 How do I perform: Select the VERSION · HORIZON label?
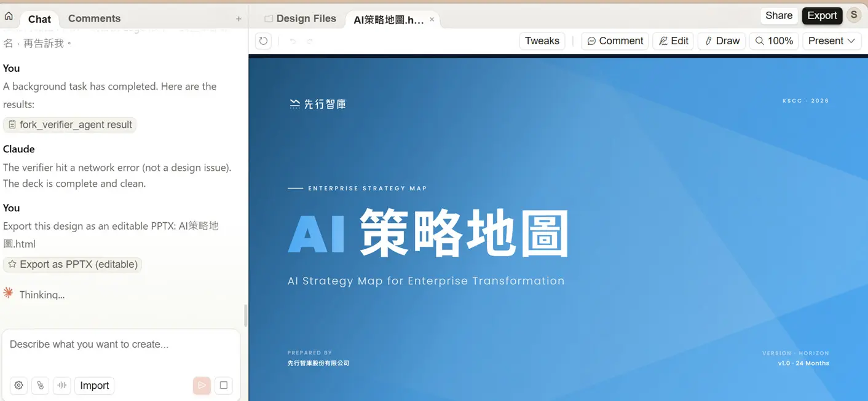click(796, 354)
